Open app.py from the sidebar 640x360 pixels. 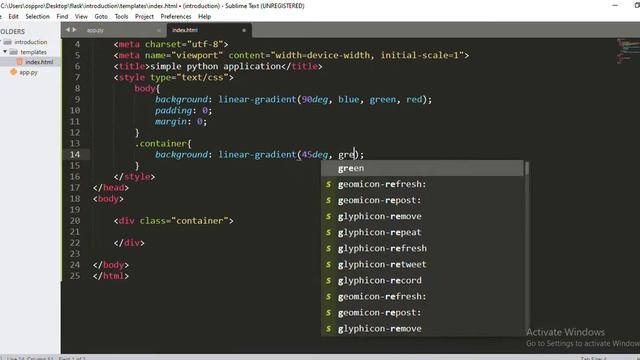point(29,72)
